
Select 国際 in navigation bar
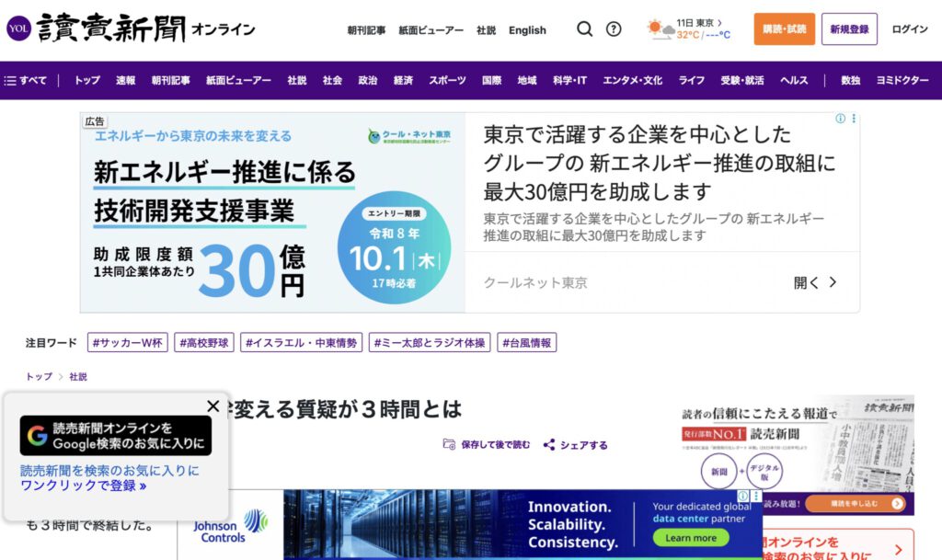pos(491,80)
